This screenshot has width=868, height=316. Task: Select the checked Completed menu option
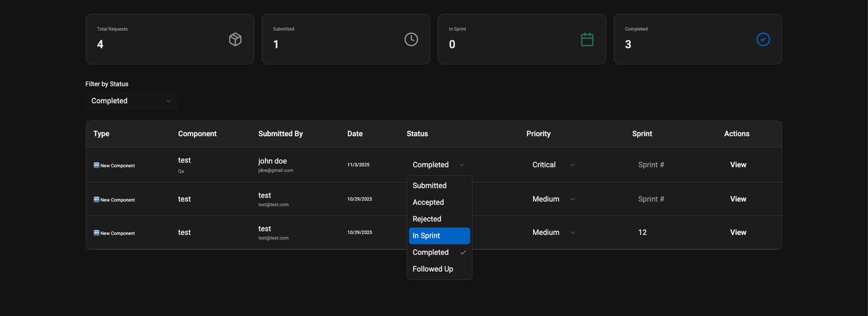coord(440,253)
